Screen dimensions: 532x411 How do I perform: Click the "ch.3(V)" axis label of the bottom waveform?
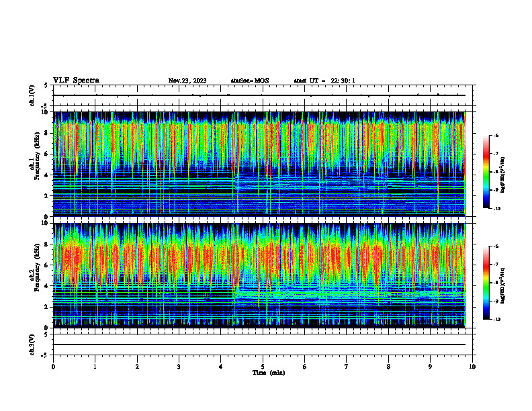[32, 345]
